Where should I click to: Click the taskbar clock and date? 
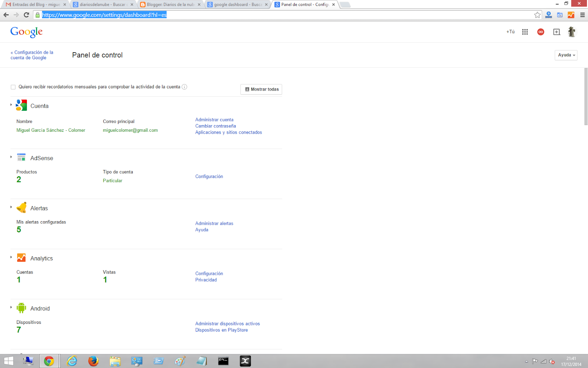point(571,361)
